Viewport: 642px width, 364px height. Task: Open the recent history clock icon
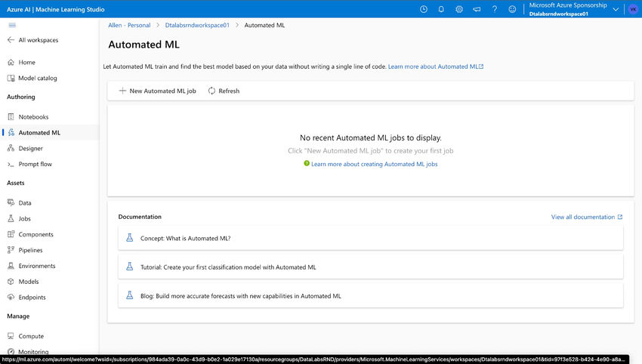[x=424, y=9]
